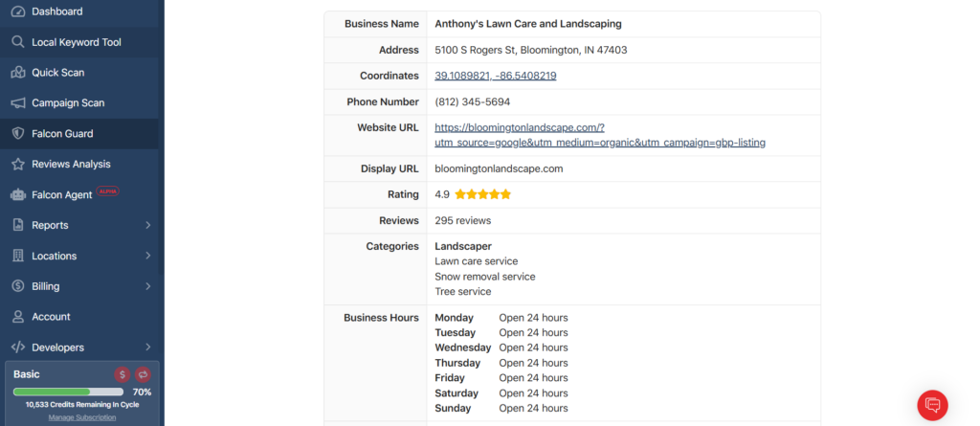Expand the Billing submenu chevron
Image resolution: width=980 pixels, height=426 pixels.
click(148, 286)
